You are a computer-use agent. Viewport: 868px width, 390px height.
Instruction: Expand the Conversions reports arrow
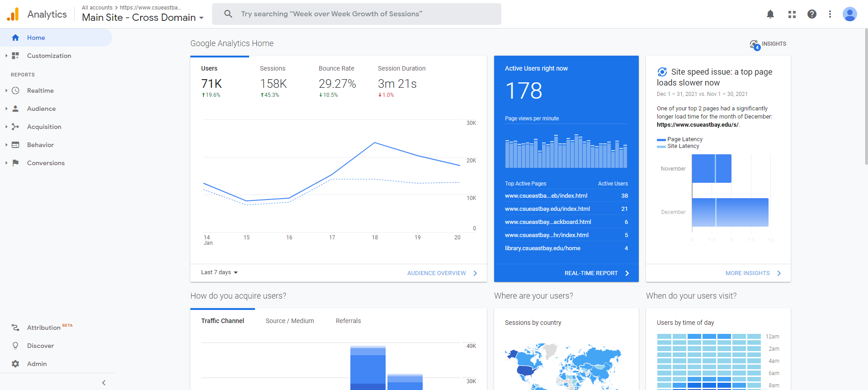click(x=6, y=163)
